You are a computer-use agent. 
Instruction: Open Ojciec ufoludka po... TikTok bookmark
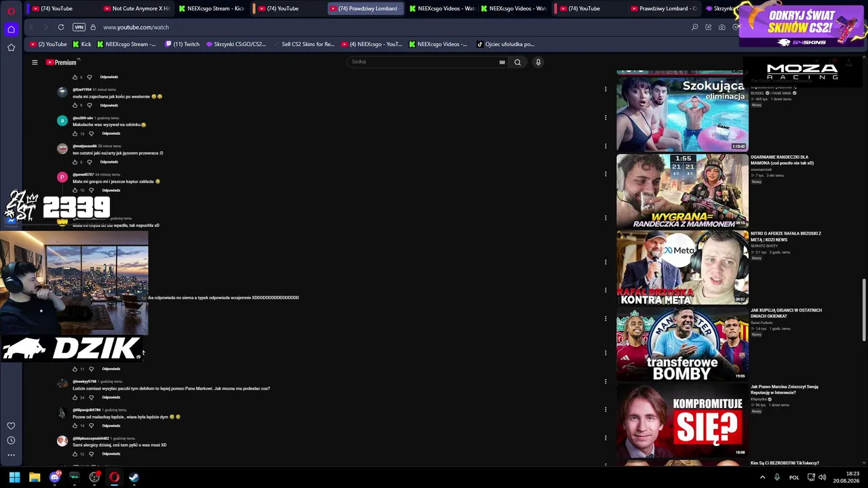pos(505,44)
